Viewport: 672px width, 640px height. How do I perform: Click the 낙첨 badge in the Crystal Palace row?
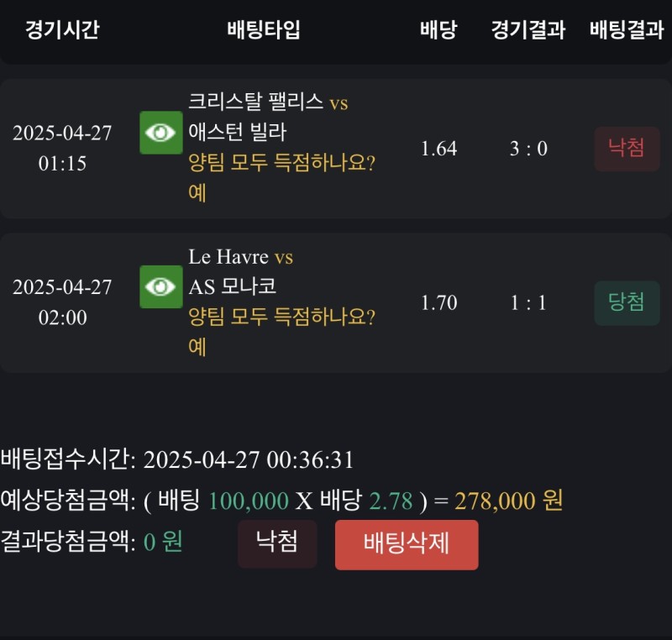pyautogui.click(x=627, y=149)
